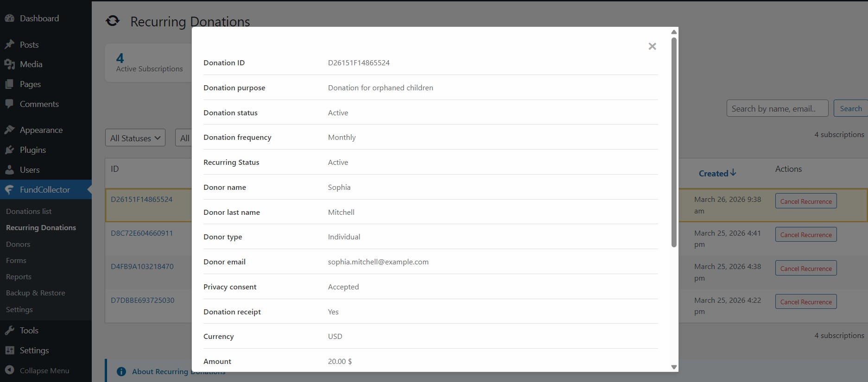Open Backup & Restore submenu item
This screenshot has height=382, width=868.
coord(35,293)
